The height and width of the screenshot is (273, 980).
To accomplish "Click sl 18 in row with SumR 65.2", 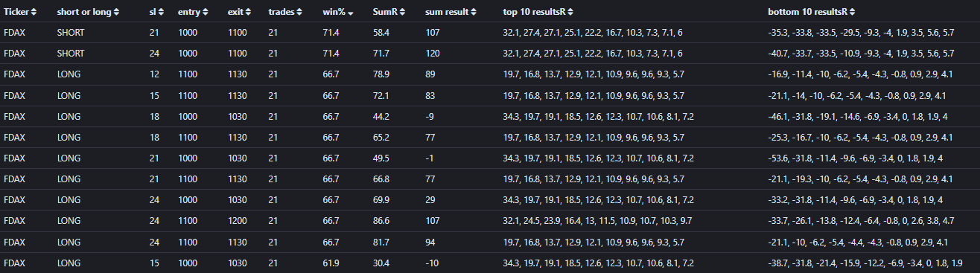I will point(154,137).
